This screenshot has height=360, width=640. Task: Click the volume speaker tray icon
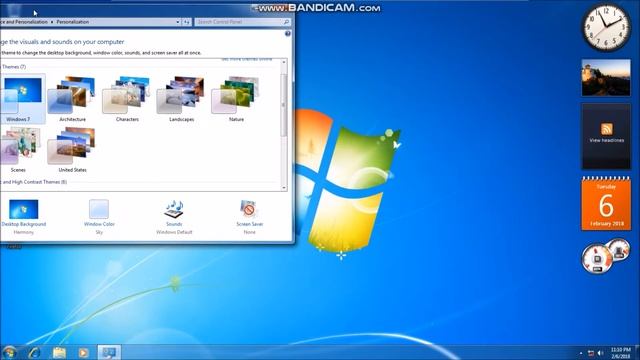coord(600,353)
